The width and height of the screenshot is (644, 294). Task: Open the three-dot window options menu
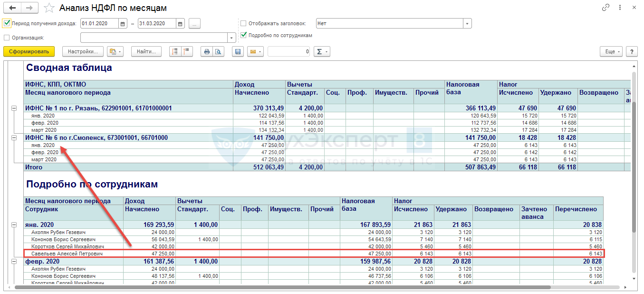coord(620,8)
